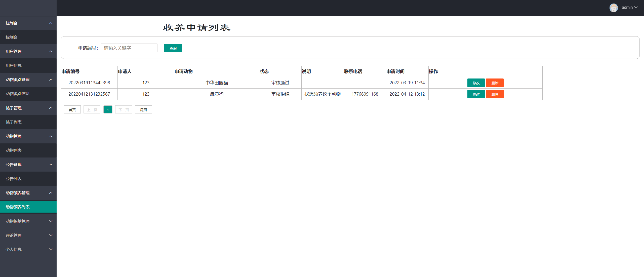
Task: Open 用户信息 in the sidebar
Action: tap(14, 65)
